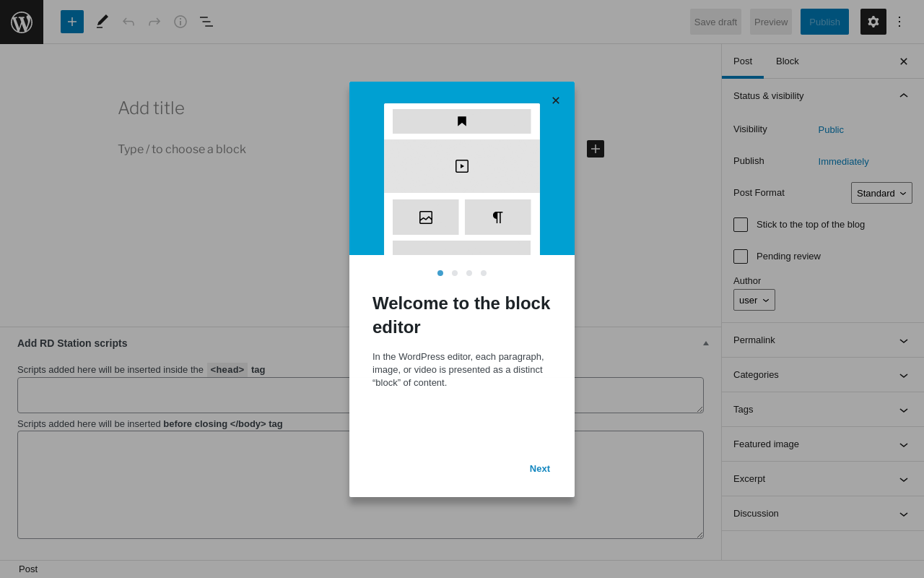Go to fourth guide page dot
Screen dimensions: 924x578
[484, 273]
